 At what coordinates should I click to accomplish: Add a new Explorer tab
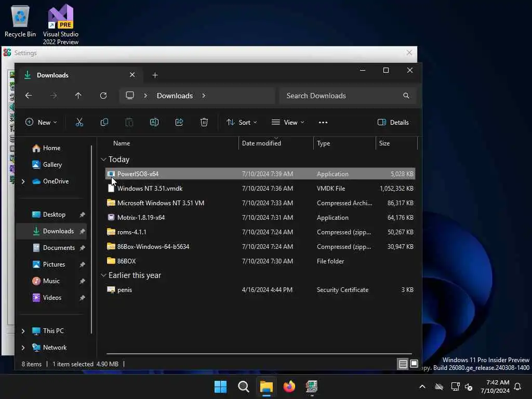click(x=155, y=75)
